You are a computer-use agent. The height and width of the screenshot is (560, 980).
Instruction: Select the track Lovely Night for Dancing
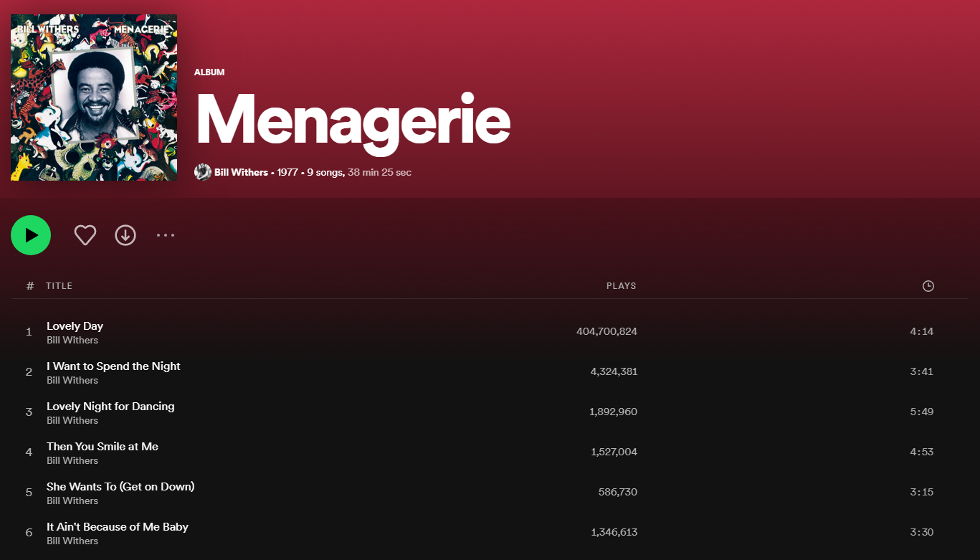[x=110, y=407]
